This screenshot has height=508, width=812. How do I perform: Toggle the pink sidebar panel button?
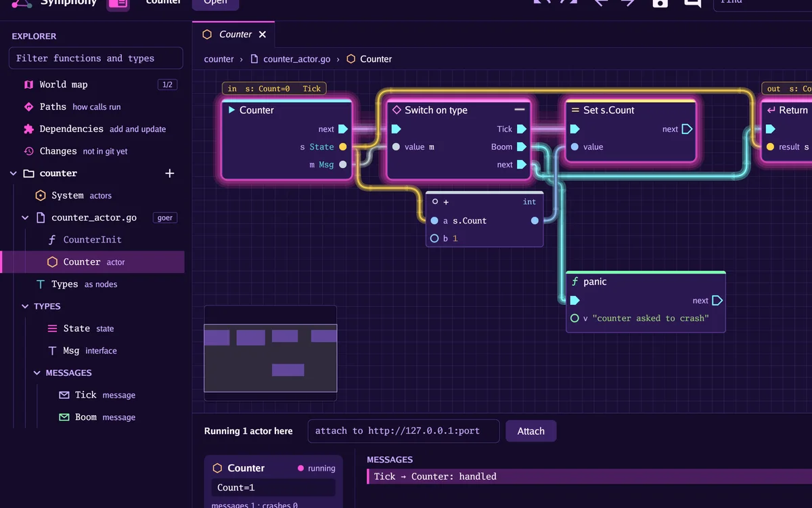[x=118, y=3]
